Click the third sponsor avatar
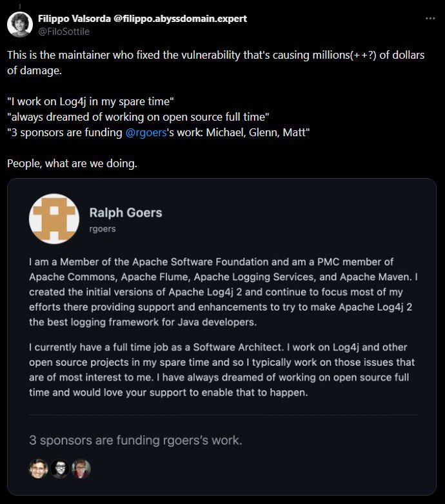The image size is (445, 504). (x=81, y=469)
